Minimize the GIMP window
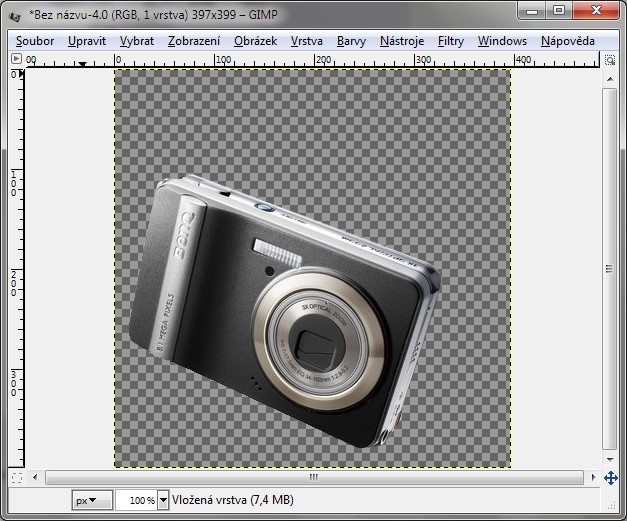This screenshot has height=521, width=627. click(x=532, y=11)
